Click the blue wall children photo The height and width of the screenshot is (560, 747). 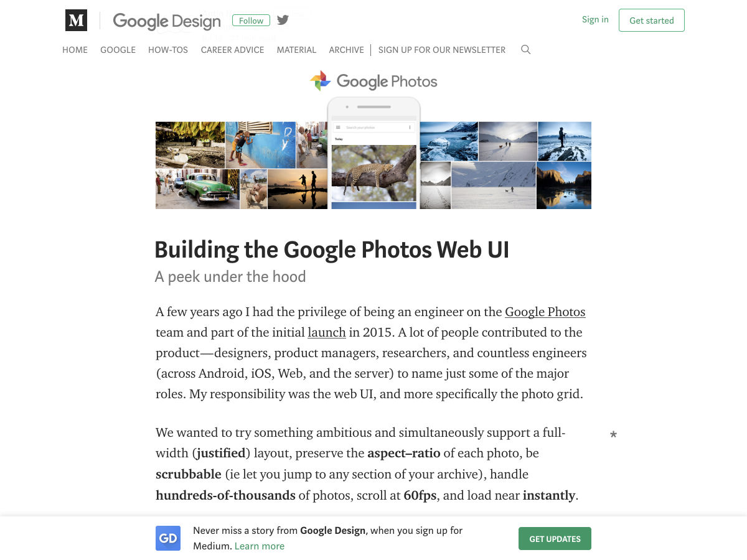pyautogui.click(x=260, y=145)
